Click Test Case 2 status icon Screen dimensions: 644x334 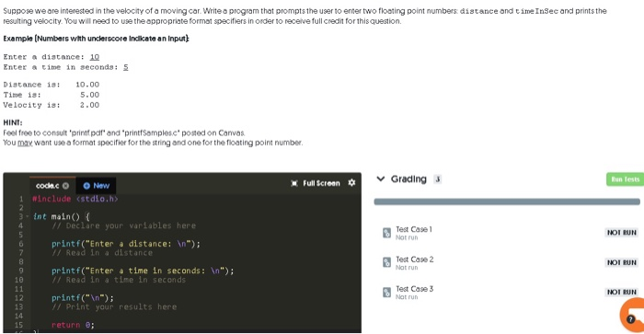[x=386, y=262]
